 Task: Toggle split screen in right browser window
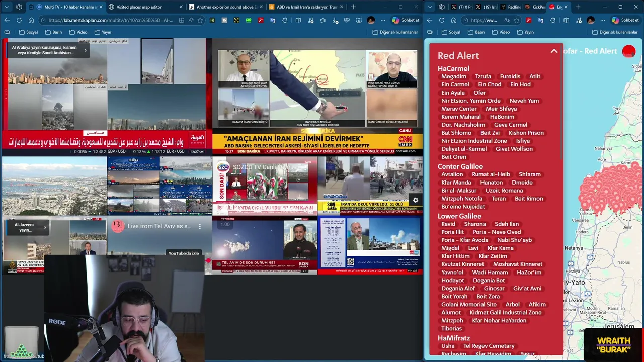click(x=566, y=20)
